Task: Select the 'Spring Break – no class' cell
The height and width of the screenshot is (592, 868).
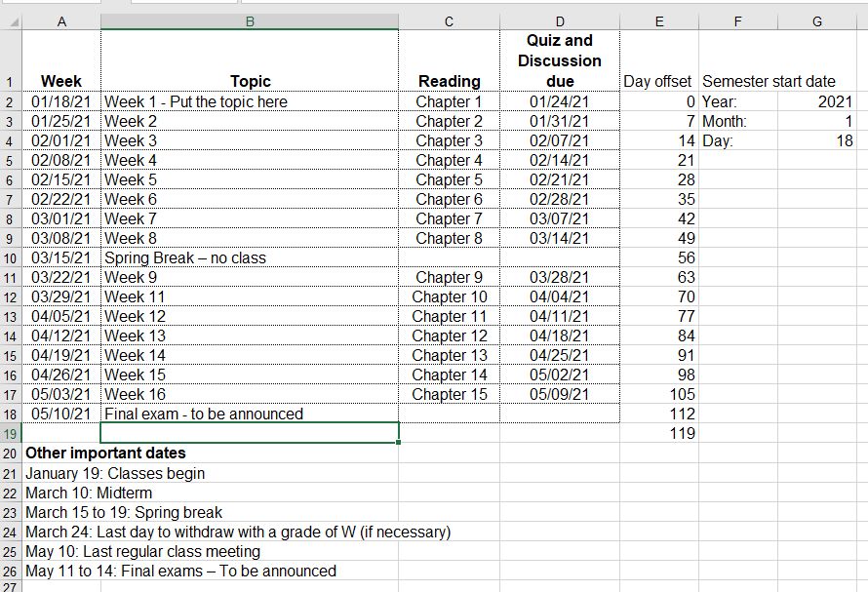Action: (249, 258)
